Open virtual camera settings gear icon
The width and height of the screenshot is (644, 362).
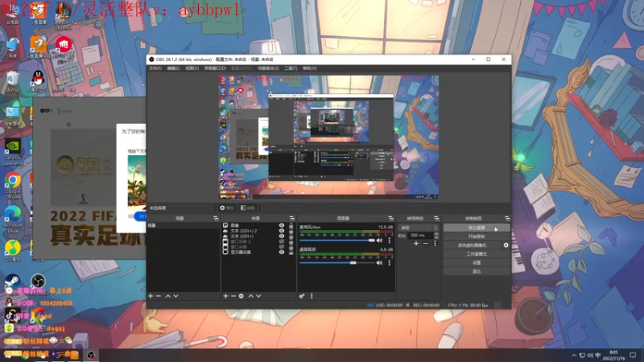tap(506, 245)
